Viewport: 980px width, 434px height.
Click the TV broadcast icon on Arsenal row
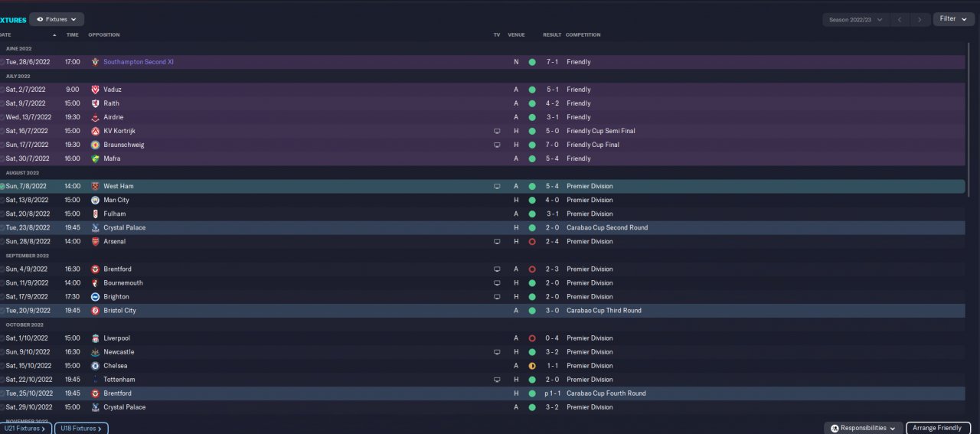pyautogui.click(x=497, y=242)
